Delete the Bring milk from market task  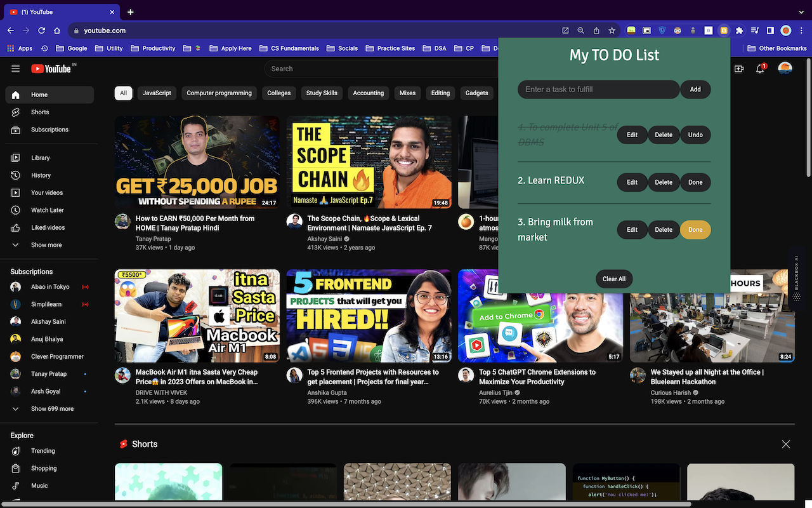664,230
